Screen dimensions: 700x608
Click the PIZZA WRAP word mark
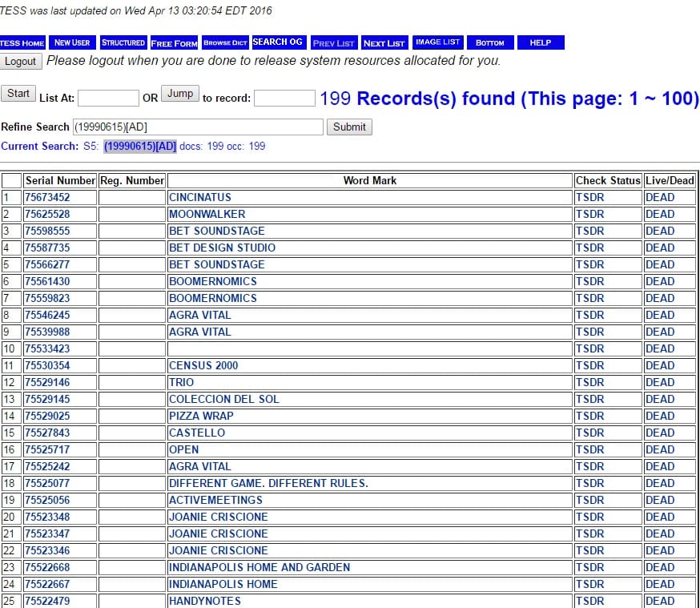pyautogui.click(x=201, y=416)
